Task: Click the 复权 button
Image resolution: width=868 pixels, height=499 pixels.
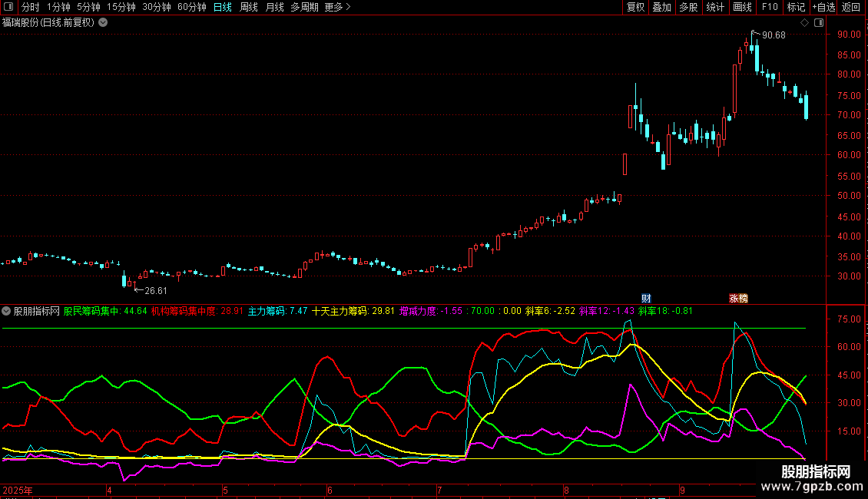Action: point(636,8)
